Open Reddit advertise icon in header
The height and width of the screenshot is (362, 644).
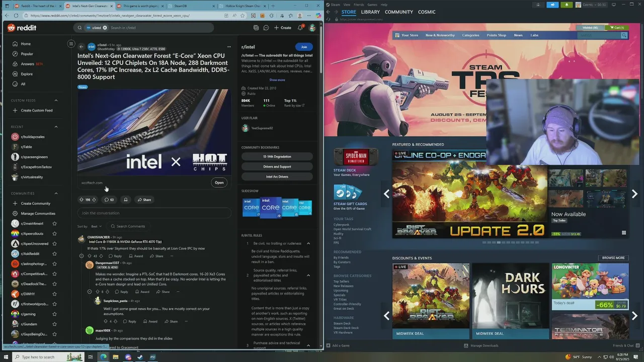(x=256, y=28)
